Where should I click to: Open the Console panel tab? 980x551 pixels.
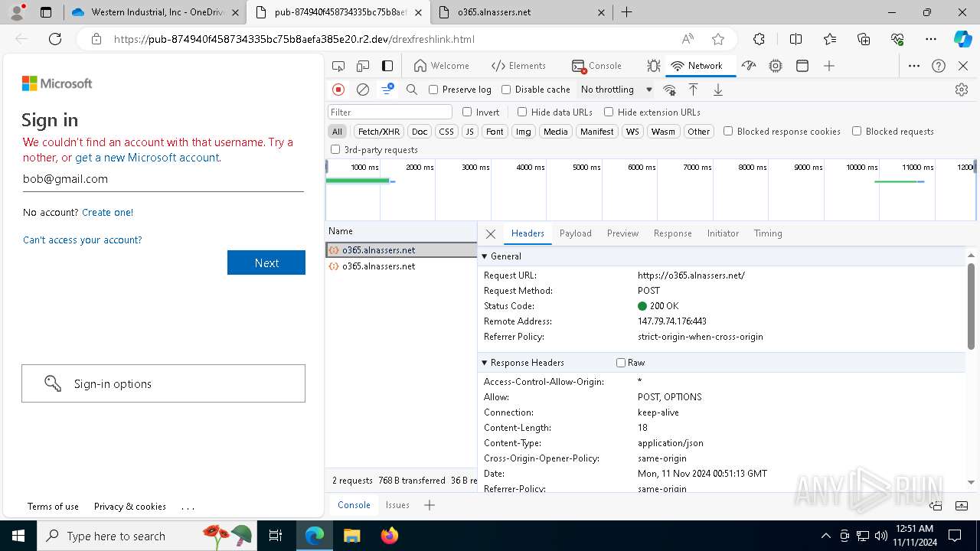pyautogui.click(x=596, y=66)
